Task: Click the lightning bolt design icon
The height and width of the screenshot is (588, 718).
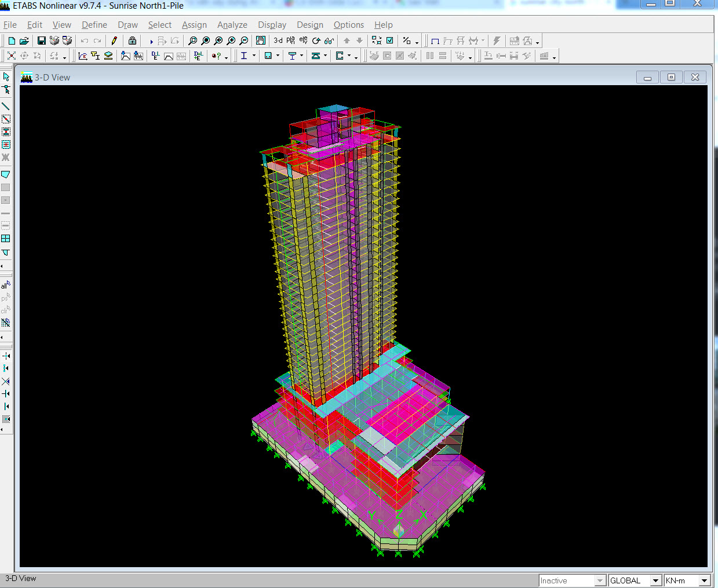Action: (x=497, y=41)
